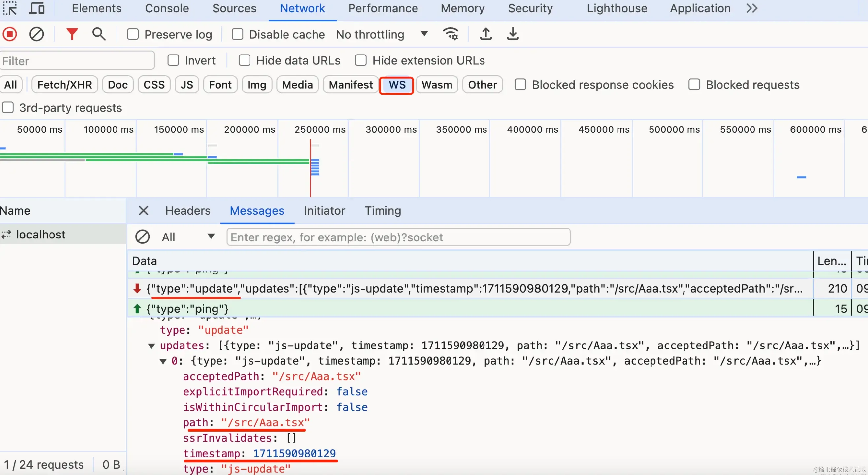Image resolution: width=868 pixels, height=475 pixels.
Task: Select the localhost WebSocket request
Action: pyautogui.click(x=63, y=234)
